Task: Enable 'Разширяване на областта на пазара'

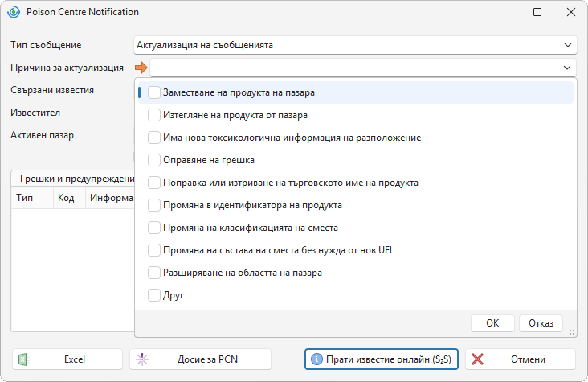Action: click(x=154, y=273)
